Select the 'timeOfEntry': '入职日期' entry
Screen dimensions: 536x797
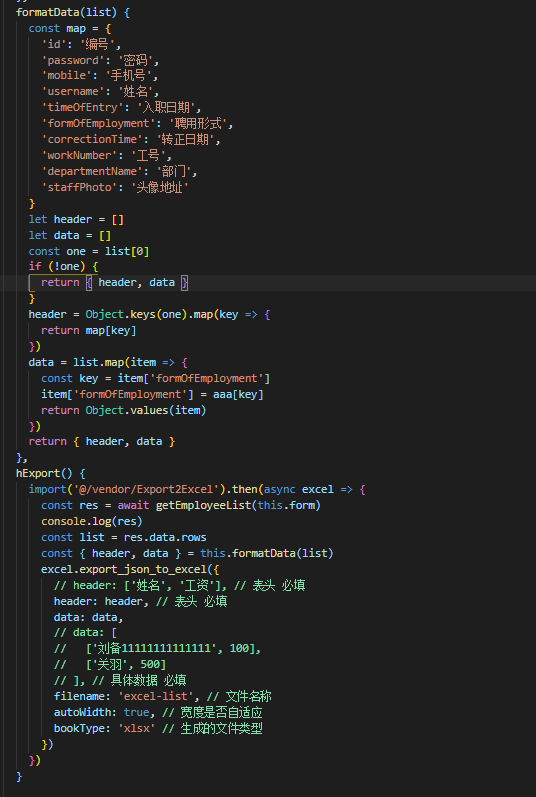[121, 108]
